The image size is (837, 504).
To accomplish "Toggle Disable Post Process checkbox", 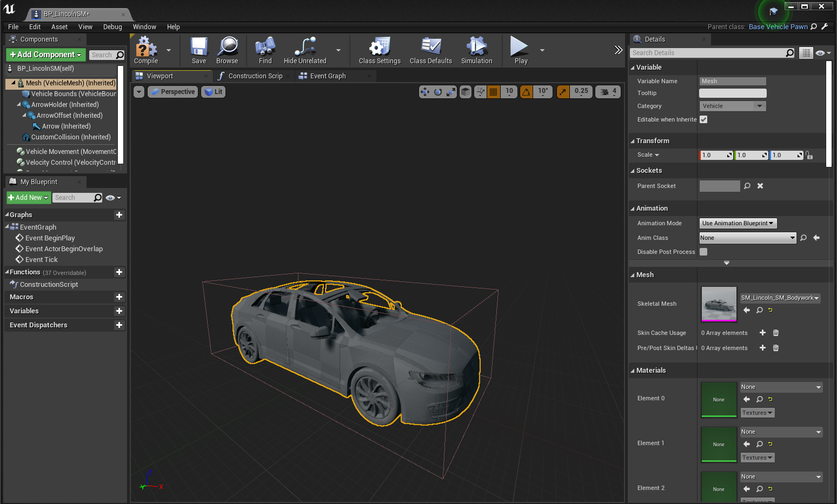I will pos(703,252).
